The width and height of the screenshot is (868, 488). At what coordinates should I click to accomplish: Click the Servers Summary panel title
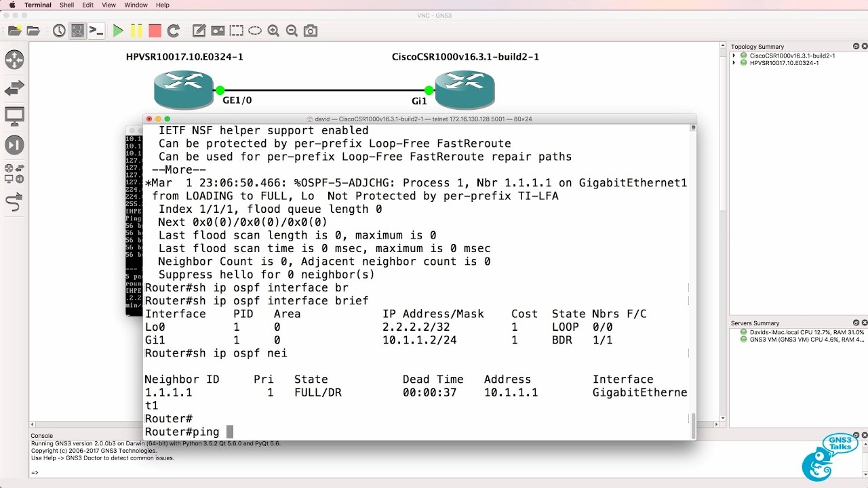[x=755, y=323]
